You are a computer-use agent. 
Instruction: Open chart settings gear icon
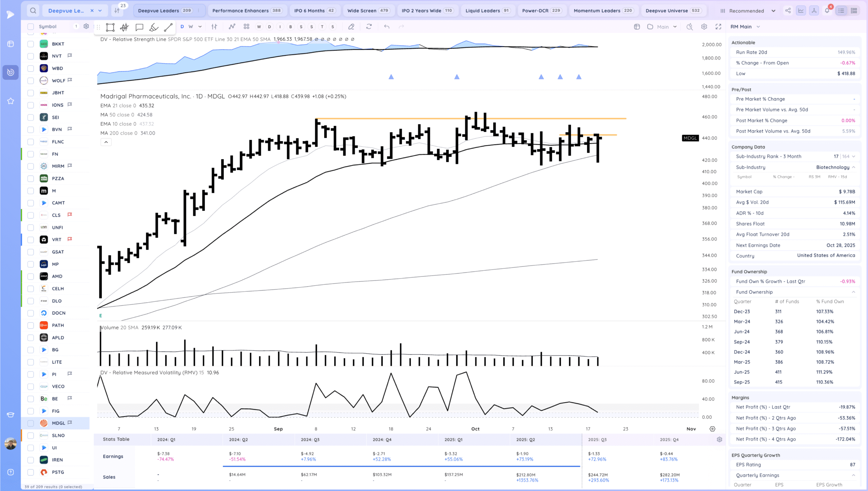[x=704, y=27]
